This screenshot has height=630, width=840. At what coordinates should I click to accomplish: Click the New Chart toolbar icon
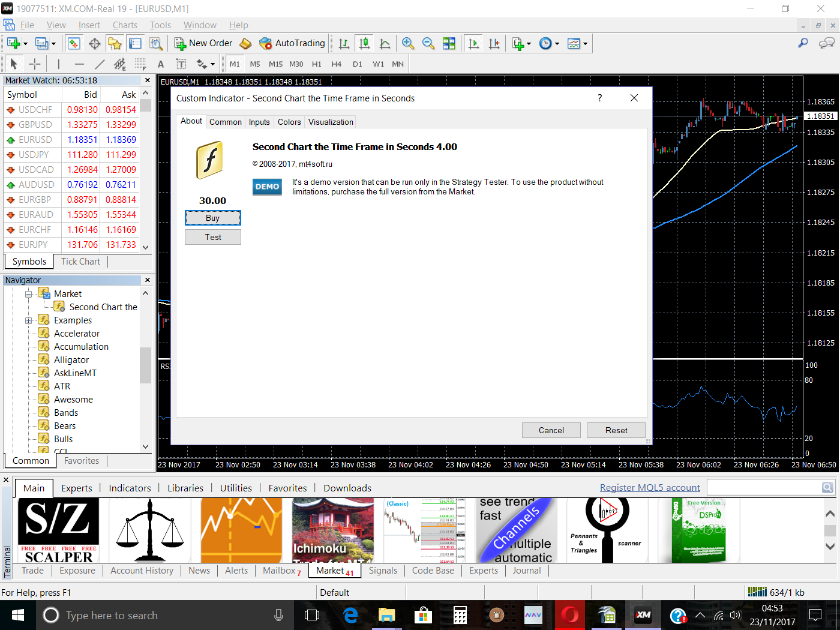click(x=13, y=43)
